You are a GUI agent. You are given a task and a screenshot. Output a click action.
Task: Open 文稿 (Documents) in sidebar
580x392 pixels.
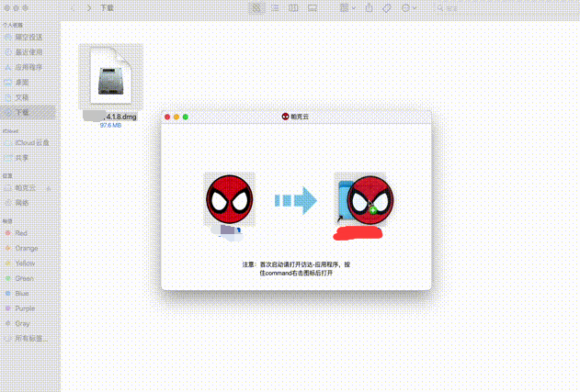click(x=28, y=98)
